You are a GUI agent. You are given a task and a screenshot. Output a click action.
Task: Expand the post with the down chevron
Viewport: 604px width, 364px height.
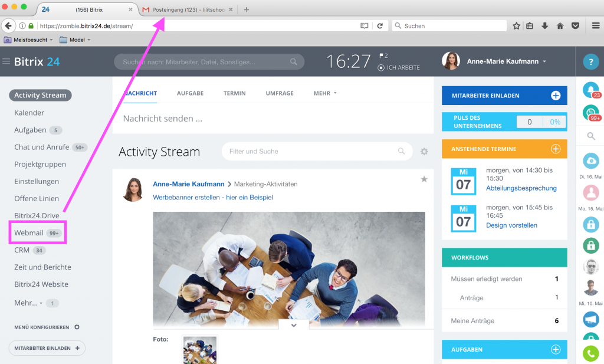(x=294, y=326)
